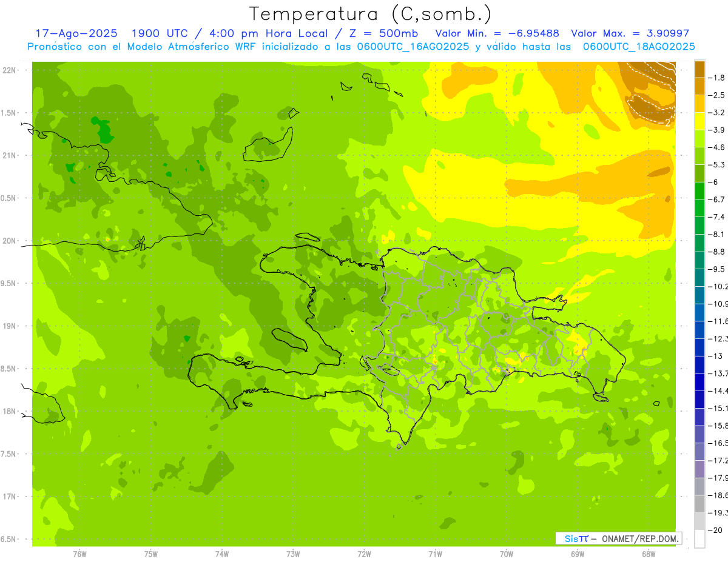Select the green swatch between -6 and -6.7

[699, 190]
